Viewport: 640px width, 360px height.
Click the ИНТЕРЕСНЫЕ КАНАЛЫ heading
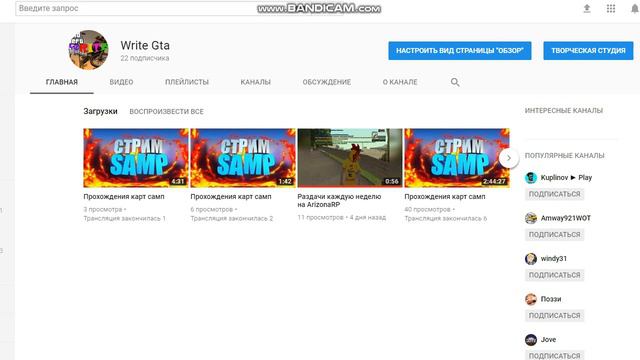click(x=564, y=110)
